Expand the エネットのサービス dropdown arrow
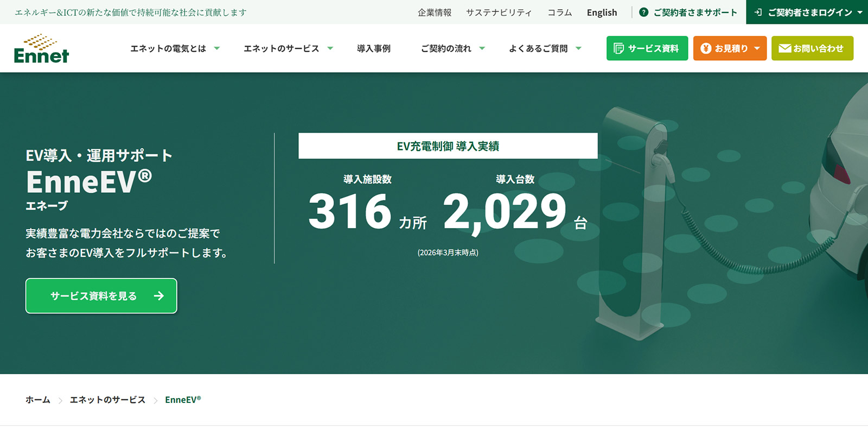Viewport: 868px width, 429px height. 330,48
